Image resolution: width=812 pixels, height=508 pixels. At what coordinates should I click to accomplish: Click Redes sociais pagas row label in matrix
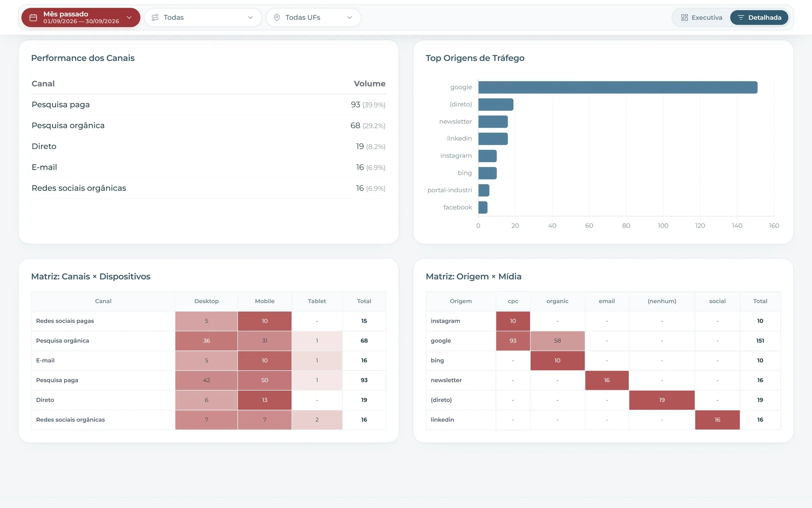[x=65, y=321]
